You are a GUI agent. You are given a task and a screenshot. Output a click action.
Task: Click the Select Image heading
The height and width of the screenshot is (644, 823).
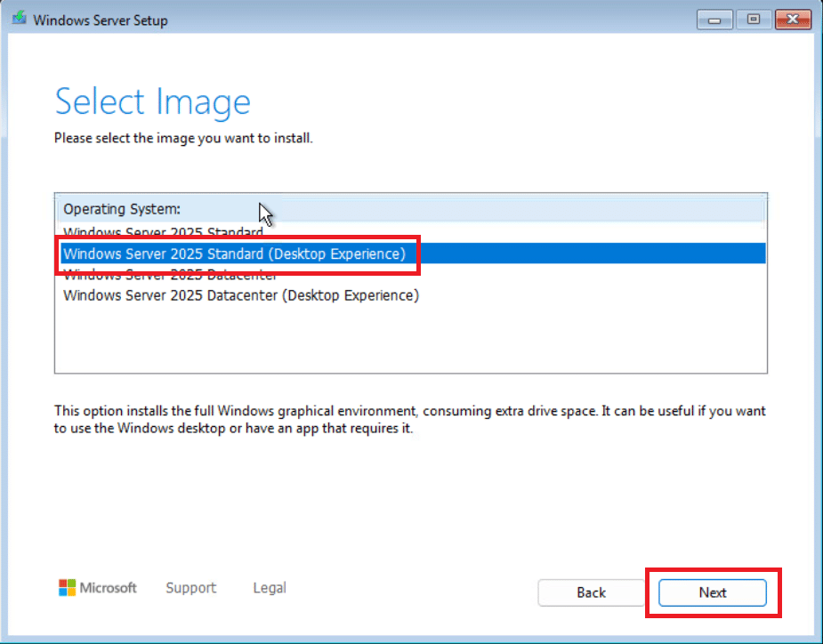(153, 101)
